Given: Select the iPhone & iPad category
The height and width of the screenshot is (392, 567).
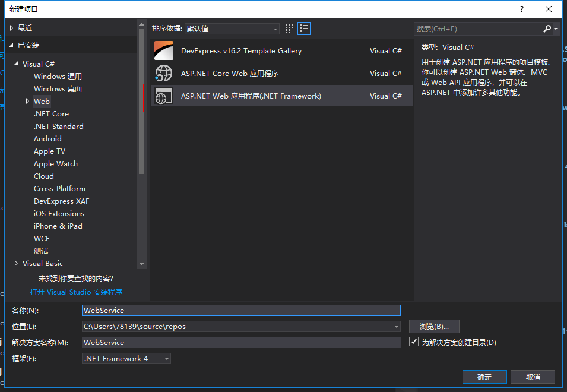Looking at the screenshot, I should coord(58,226).
